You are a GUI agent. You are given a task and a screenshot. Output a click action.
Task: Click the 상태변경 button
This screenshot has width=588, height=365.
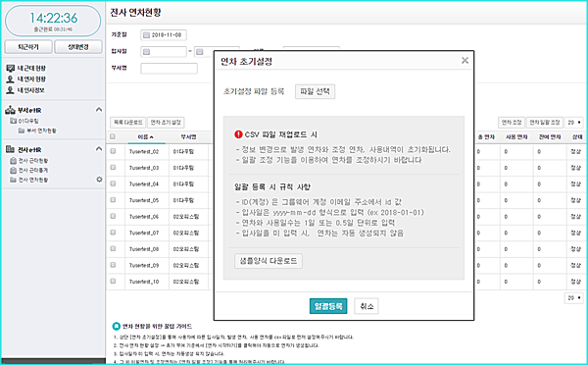[78, 47]
